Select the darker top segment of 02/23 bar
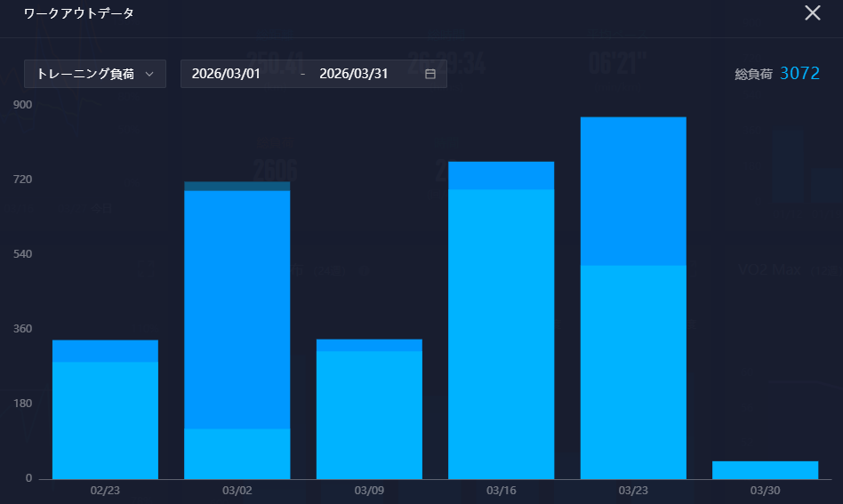The height and width of the screenshot is (504, 843). click(105, 351)
